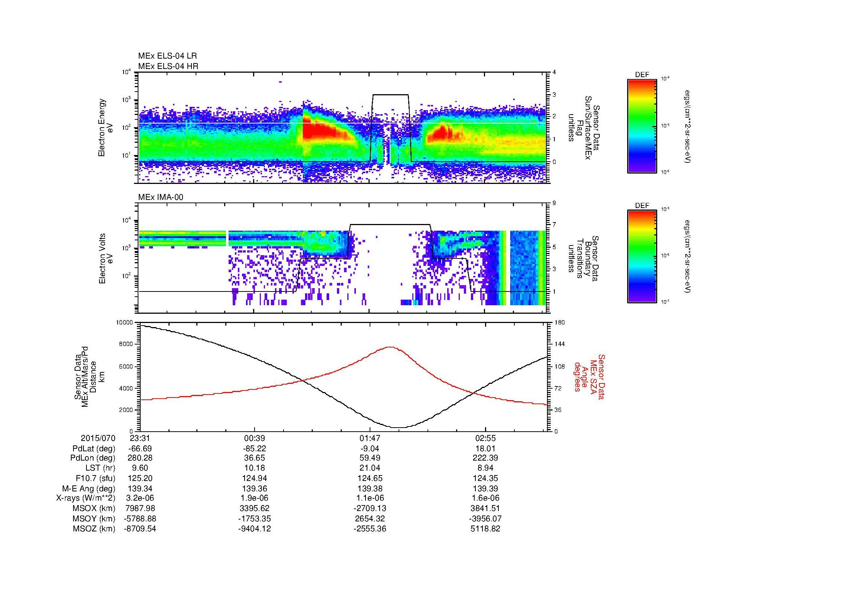Select the time tick '02:55'
Image resolution: width=868 pixels, height=613 pixels.
(485, 438)
